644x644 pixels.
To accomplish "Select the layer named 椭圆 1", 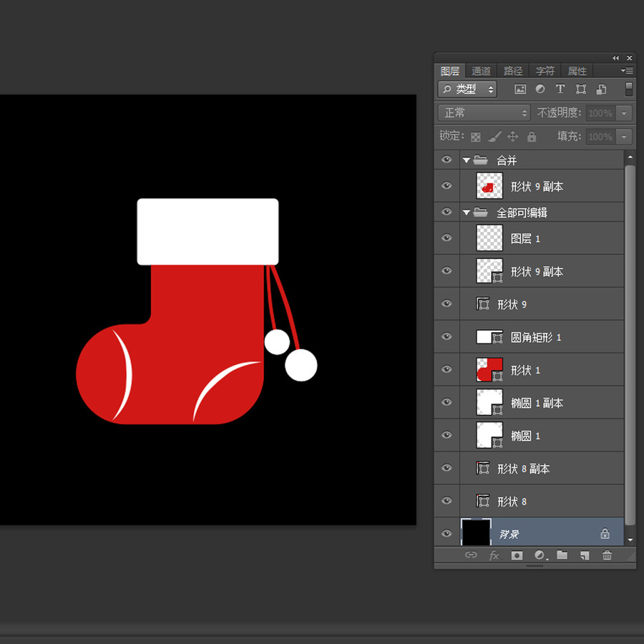I will coord(525,436).
